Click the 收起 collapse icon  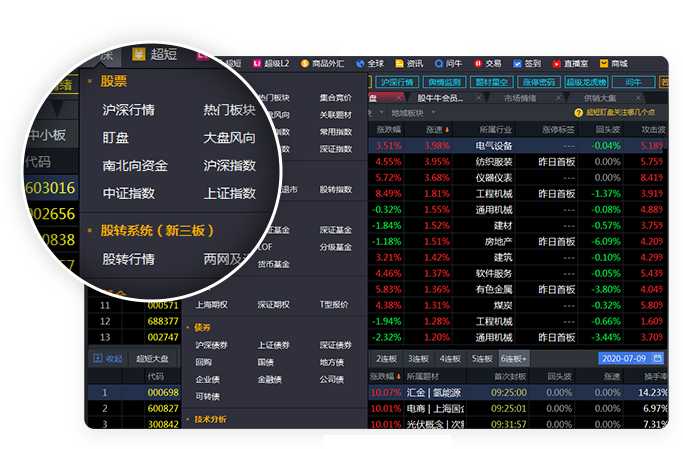(x=98, y=358)
